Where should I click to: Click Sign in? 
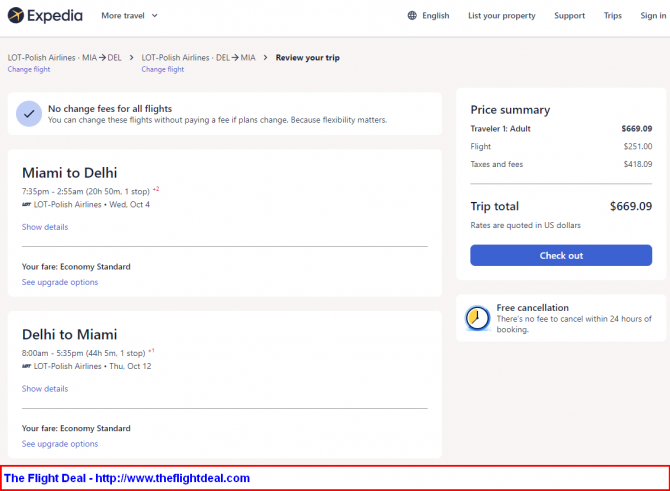653,16
